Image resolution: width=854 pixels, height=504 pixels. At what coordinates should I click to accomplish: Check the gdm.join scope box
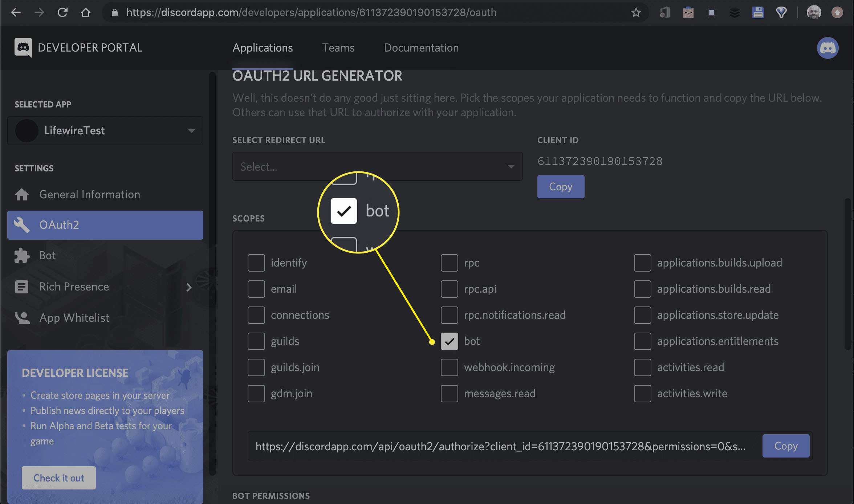[256, 394]
